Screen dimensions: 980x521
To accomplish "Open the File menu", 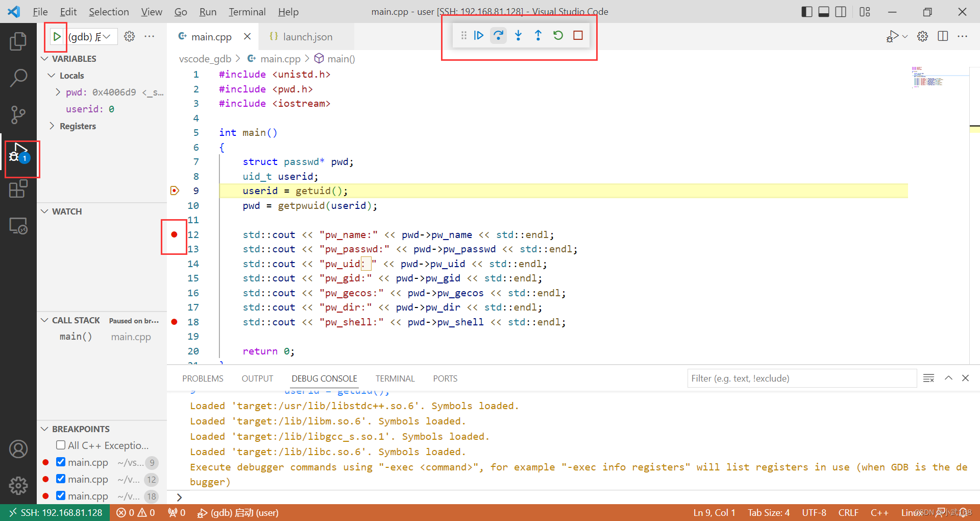I will 40,12.
